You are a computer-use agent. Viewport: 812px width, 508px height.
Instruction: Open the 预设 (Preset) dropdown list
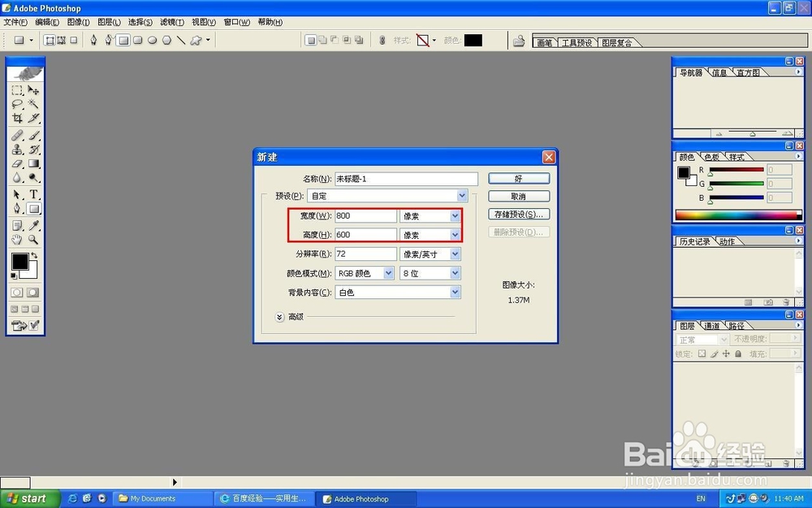(461, 195)
